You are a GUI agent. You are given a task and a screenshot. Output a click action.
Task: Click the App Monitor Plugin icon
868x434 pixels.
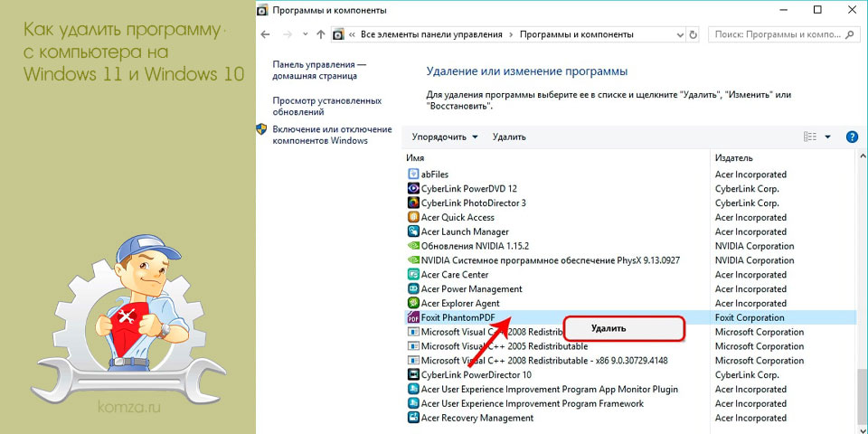pyautogui.click(x=413, y=389)
